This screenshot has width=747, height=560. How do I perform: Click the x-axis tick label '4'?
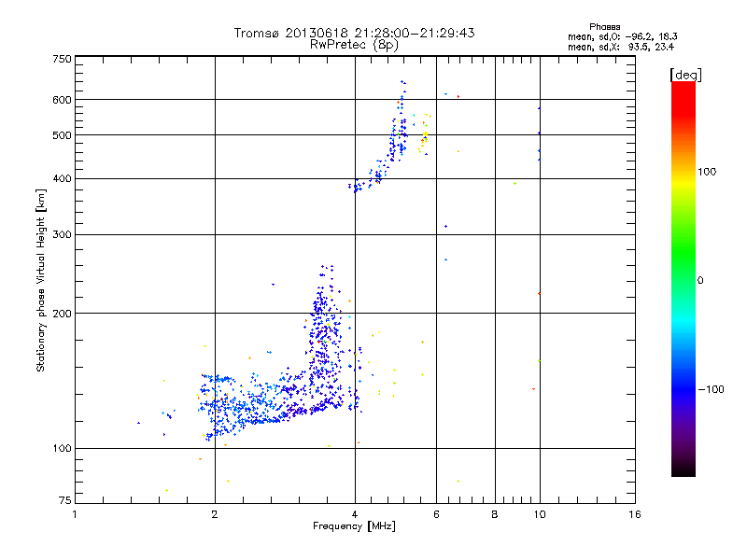tap(355, 514)
